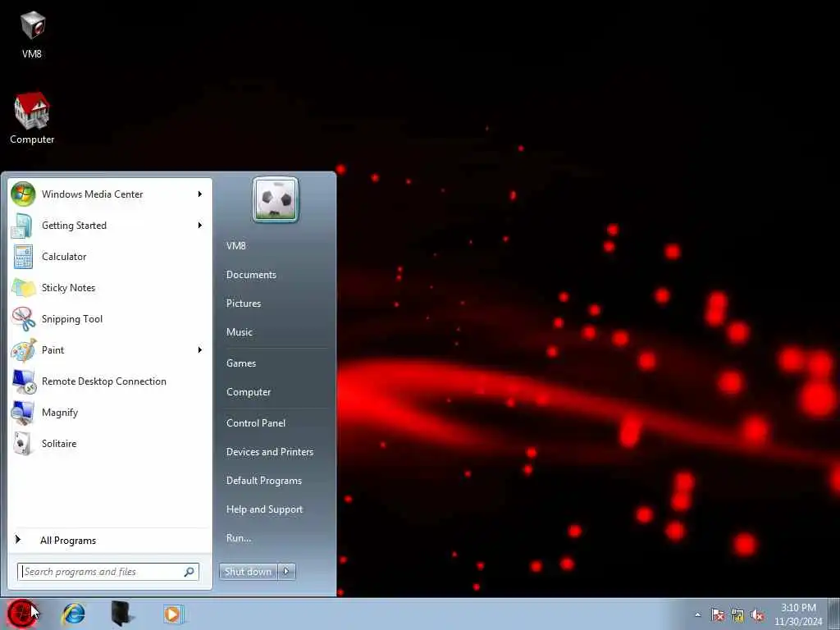
Task: Click the Windows Media Center icon
Action: click(23, 194)
